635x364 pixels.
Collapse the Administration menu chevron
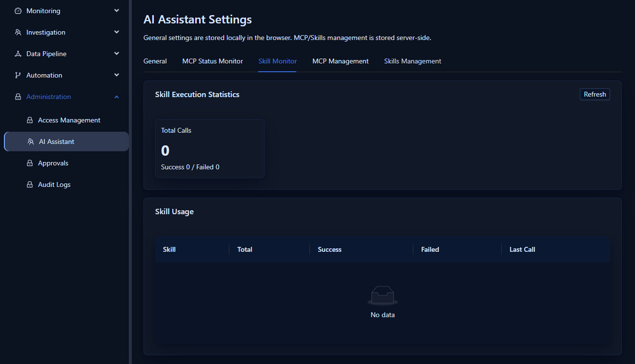coord(117,97)
